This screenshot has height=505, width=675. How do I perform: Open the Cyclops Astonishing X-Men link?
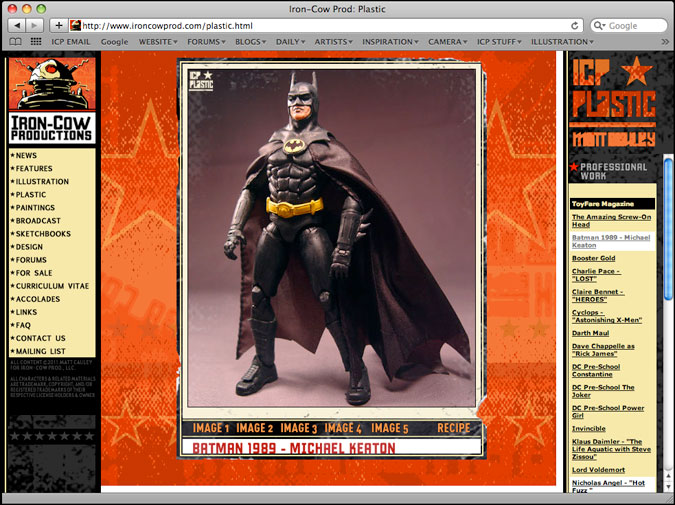tap(607, 316)
